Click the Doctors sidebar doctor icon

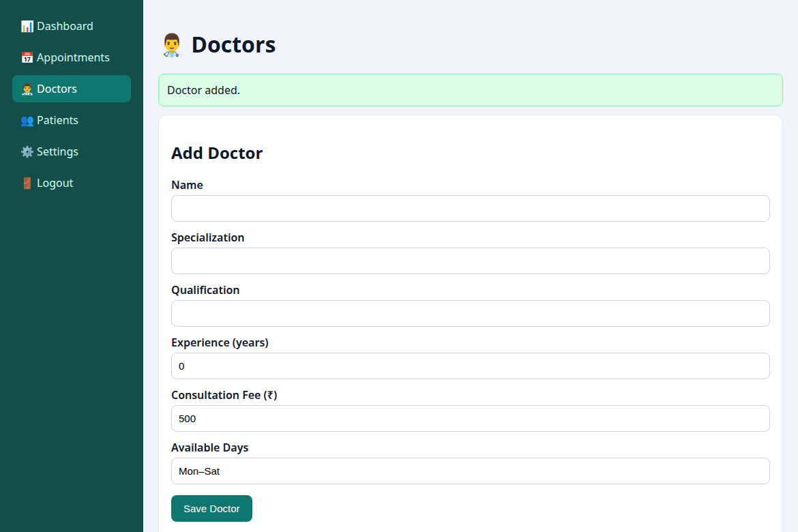[27, 89]
